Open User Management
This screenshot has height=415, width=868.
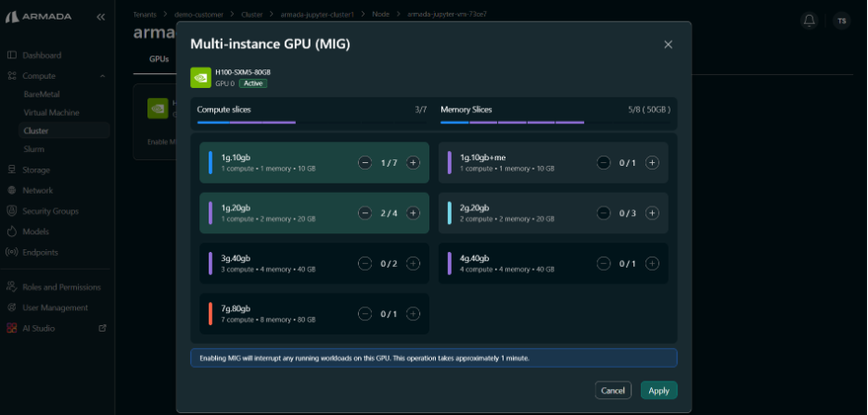[56, 308]
